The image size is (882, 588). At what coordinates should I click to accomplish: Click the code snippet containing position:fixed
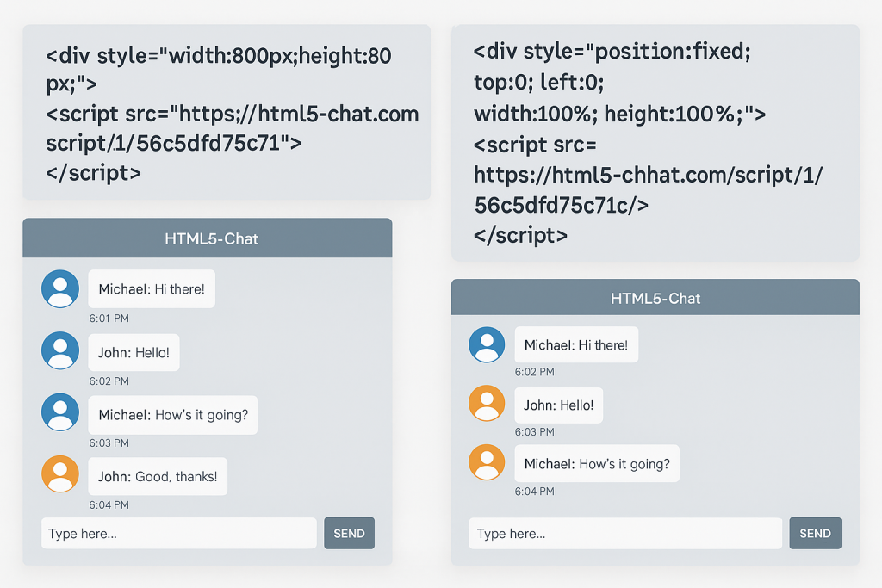[x=655, y=142]
